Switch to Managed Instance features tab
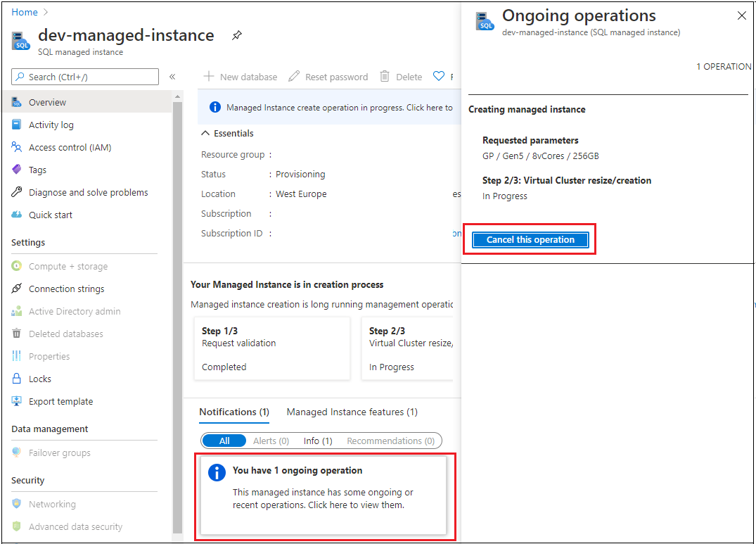Viewport: 756px width, 544px height. point(351,412)
